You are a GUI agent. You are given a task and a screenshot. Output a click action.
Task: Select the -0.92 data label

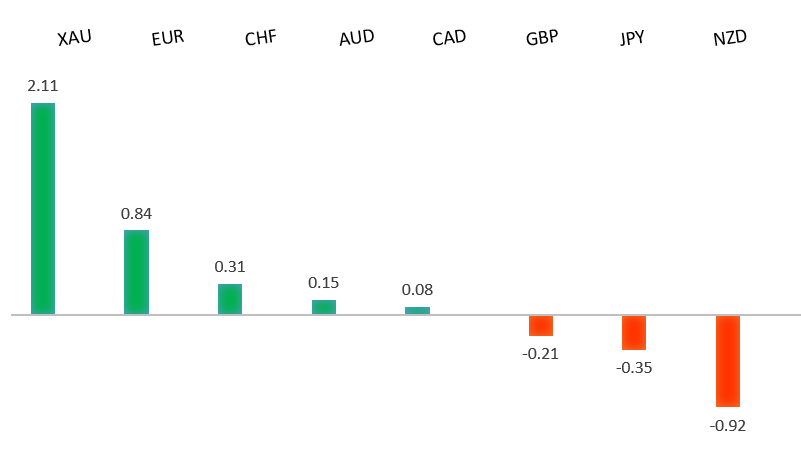(728, 425)
